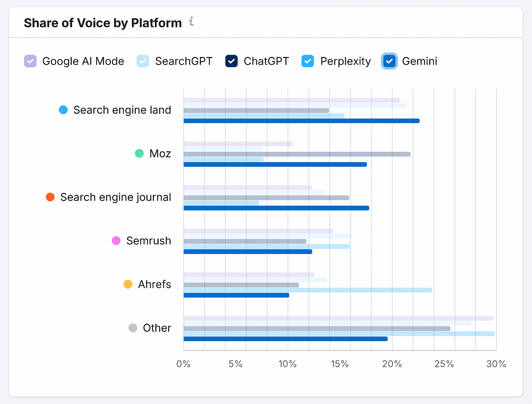Screen dimensions: 532x404
Task: Toggle the Perplexity checkbox
Action: tap(308, 61)
